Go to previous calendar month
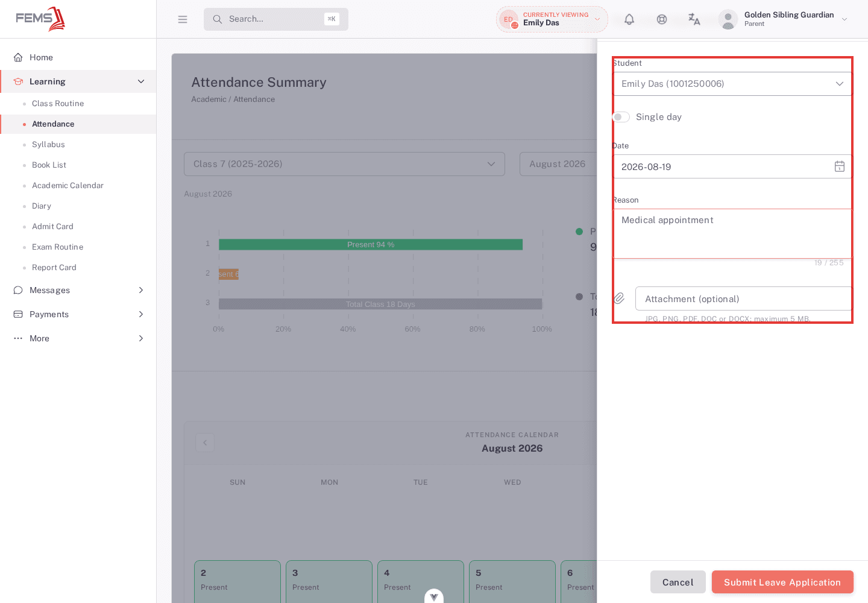This screenshot has height=603, width=868. point(205,443)
